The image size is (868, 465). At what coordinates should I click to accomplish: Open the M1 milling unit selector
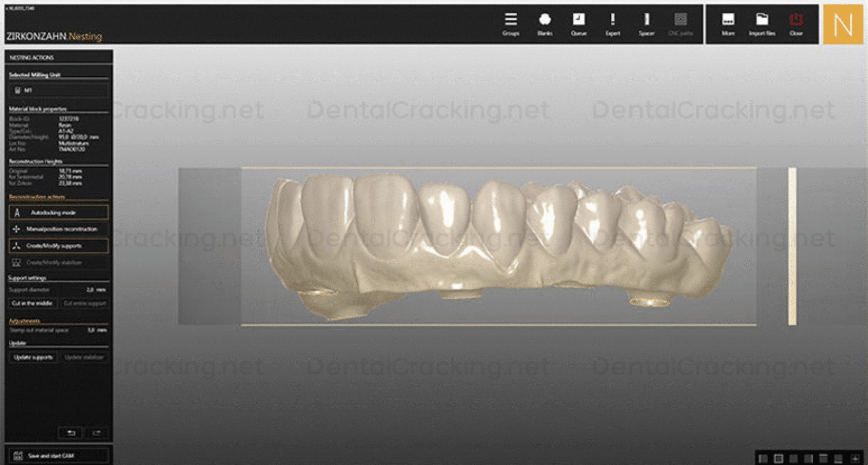coord(59,90)
